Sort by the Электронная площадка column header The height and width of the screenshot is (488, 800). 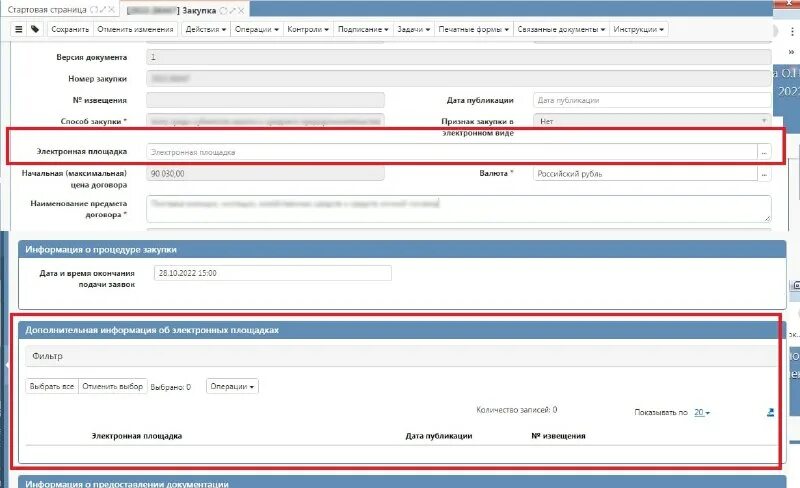click(x=137, y=436)
